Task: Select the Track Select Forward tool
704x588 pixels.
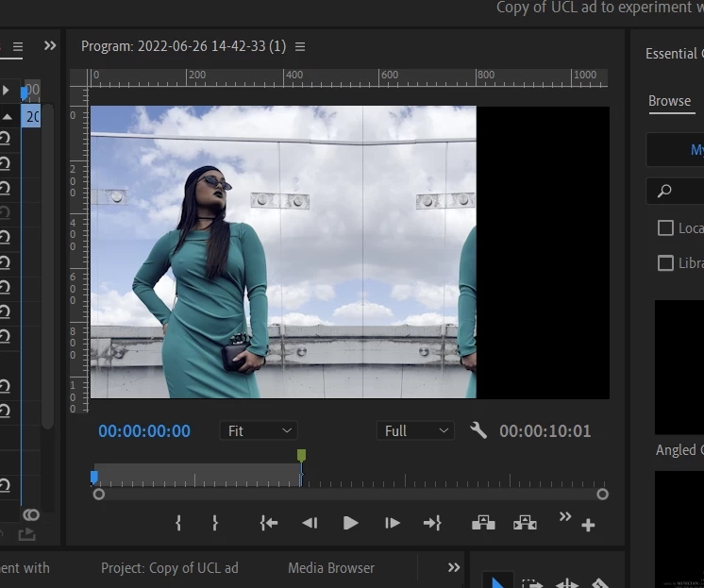Action: click(532, 583)
